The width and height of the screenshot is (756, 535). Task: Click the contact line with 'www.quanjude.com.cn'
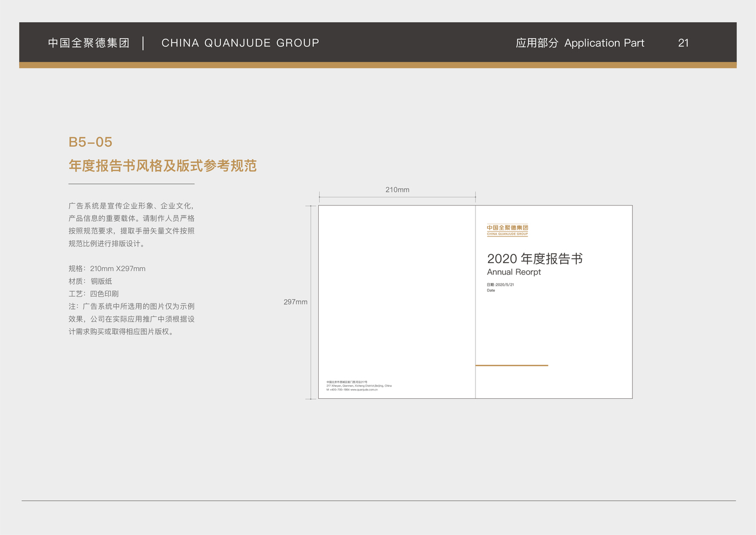pos(352,389)
